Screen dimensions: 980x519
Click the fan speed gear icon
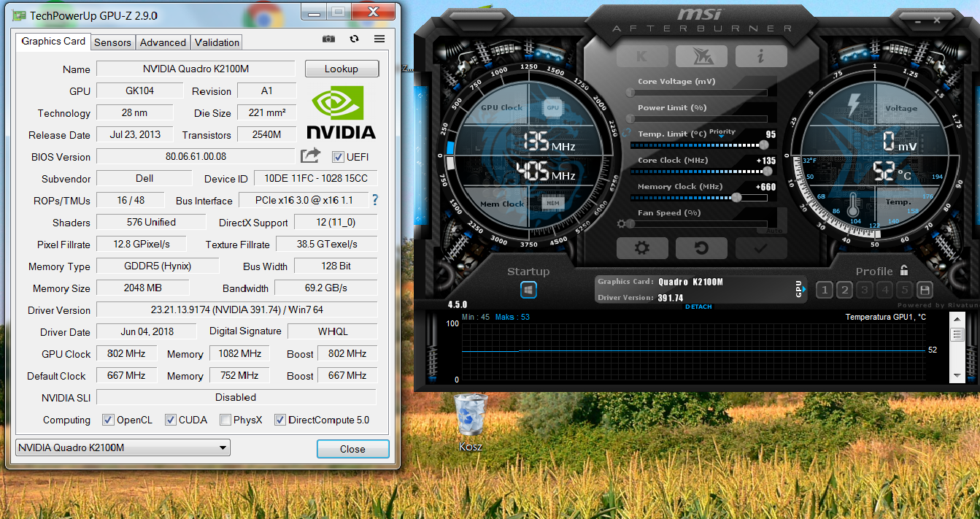(622, 224)
